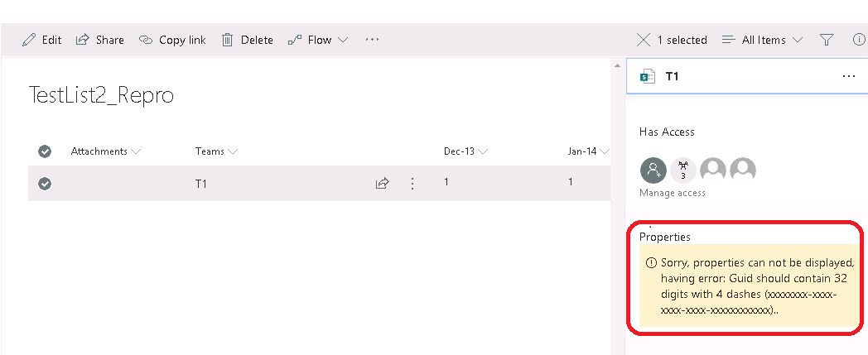Image resolution: width=868 pixels, height=355 pixels.
Task: Toggle the information details pane icon
Action: (859, 40)
